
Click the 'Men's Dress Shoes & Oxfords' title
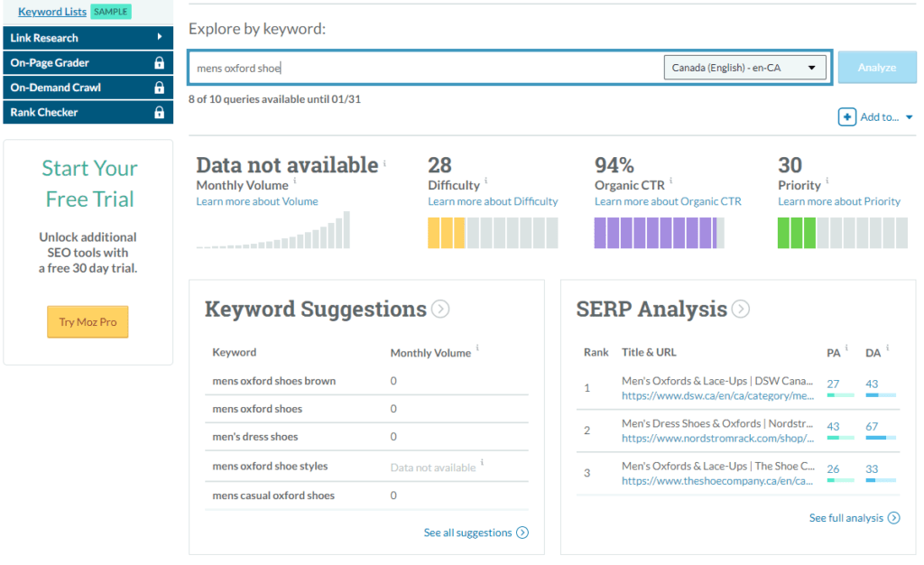(717, 423)
